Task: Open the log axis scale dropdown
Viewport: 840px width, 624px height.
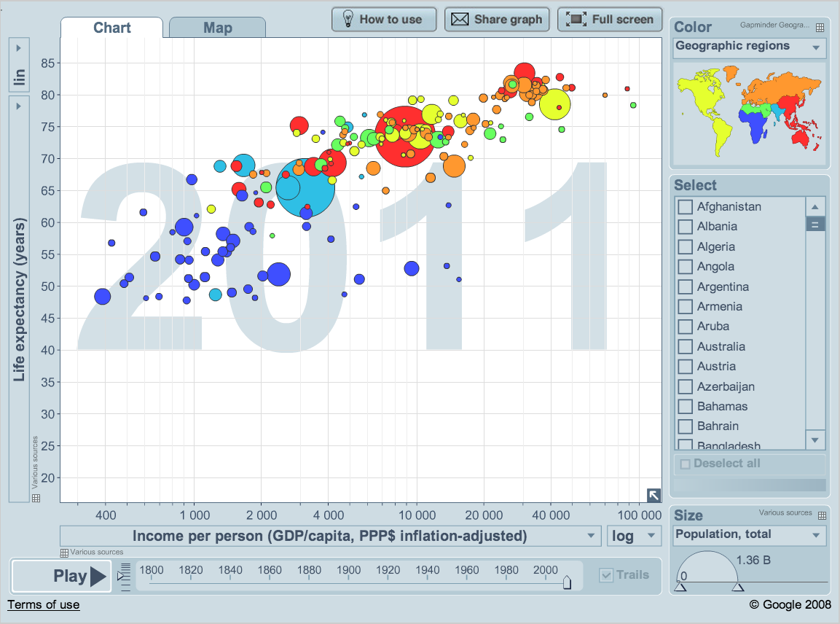Action: (x=633, y=536)
